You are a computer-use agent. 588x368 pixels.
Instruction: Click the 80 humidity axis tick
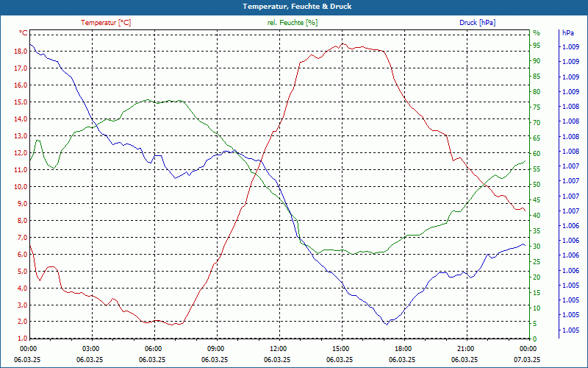pos(537,91)
